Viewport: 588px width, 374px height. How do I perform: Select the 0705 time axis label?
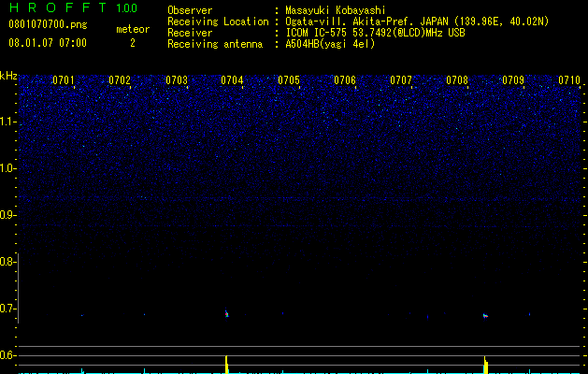coord(289,80)
